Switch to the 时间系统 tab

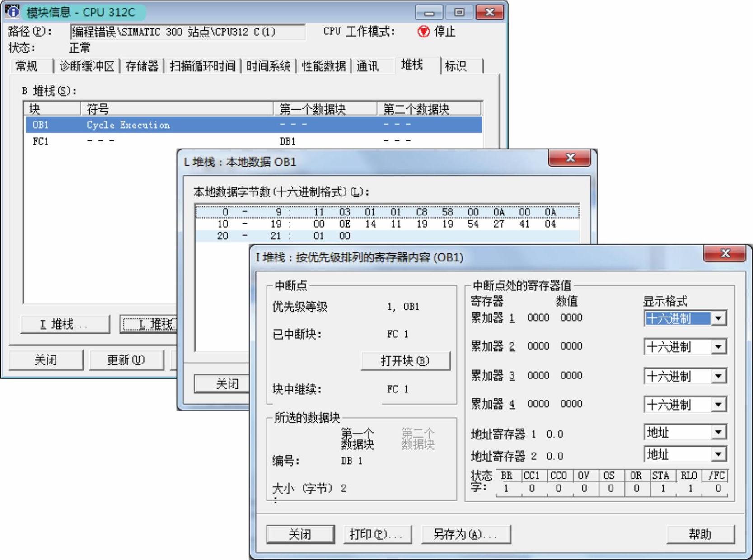(268, 66)
